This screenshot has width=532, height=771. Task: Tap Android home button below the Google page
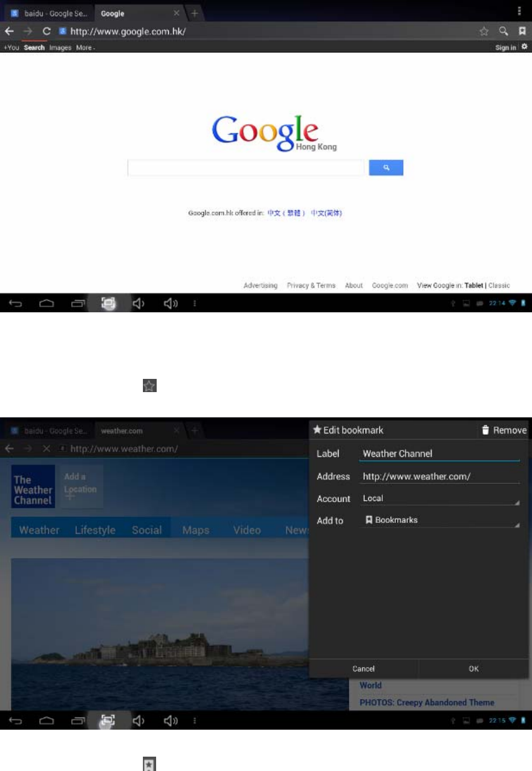point(46,303)
